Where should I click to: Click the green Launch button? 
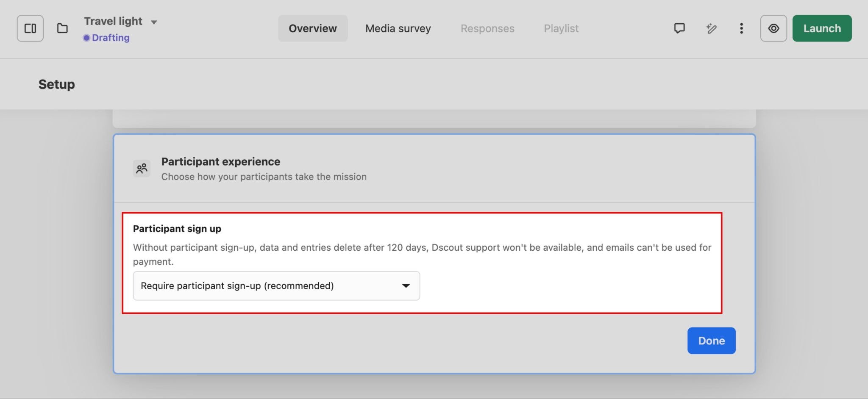(x=822, y=28)
